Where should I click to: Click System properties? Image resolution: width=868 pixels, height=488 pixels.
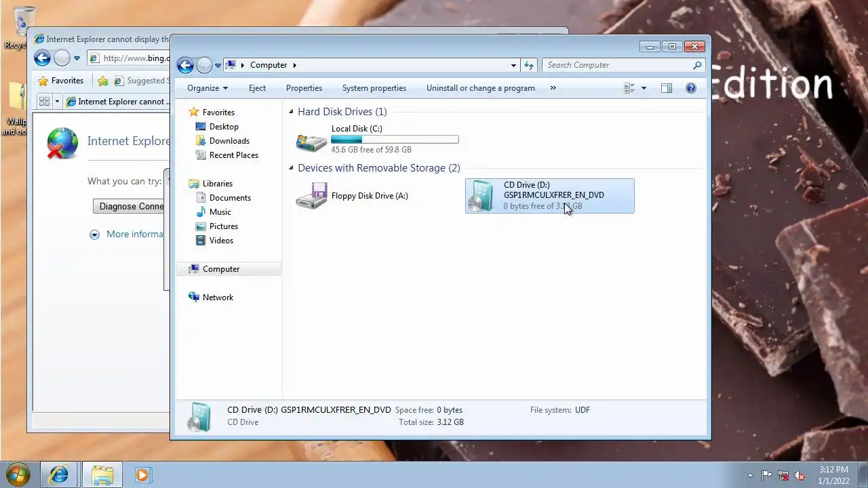pos(374,88)
